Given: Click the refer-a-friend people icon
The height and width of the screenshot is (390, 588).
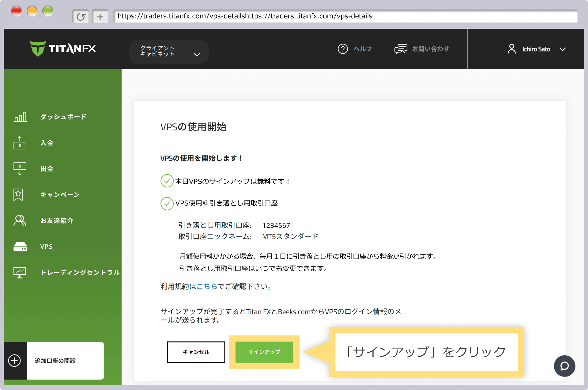Looking at the screenshot, I should pyautogui.click(x=20, y=220).
